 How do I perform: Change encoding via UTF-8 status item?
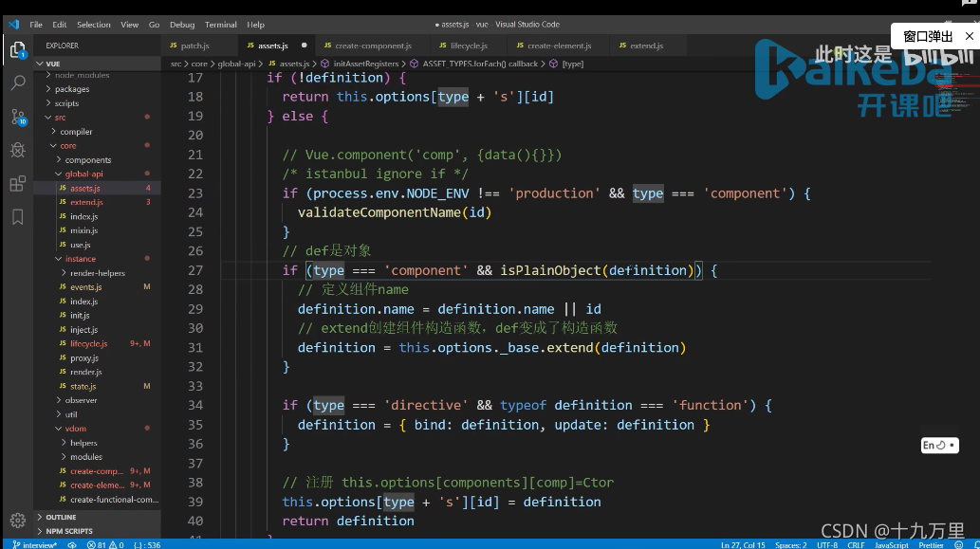(x=827, y=544)
